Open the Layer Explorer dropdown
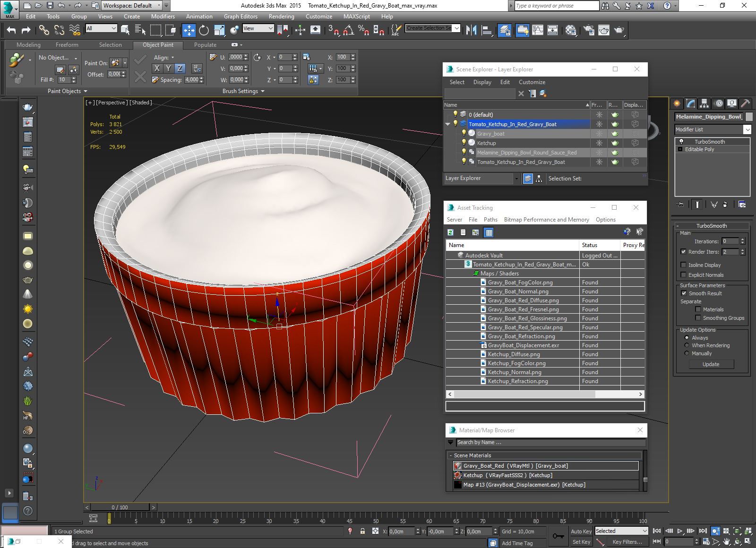The height and width of the screenshot is (548, 756). point(516,179)
